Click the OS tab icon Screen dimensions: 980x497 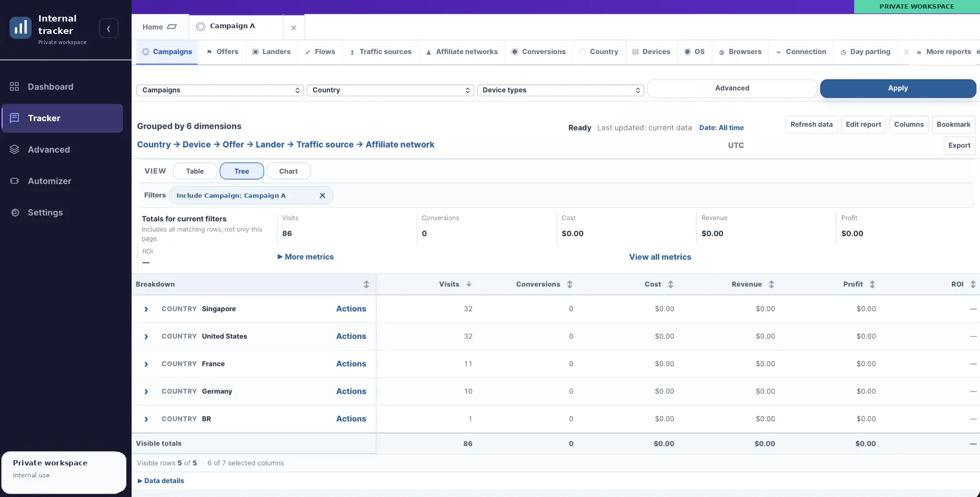[688, 52]
